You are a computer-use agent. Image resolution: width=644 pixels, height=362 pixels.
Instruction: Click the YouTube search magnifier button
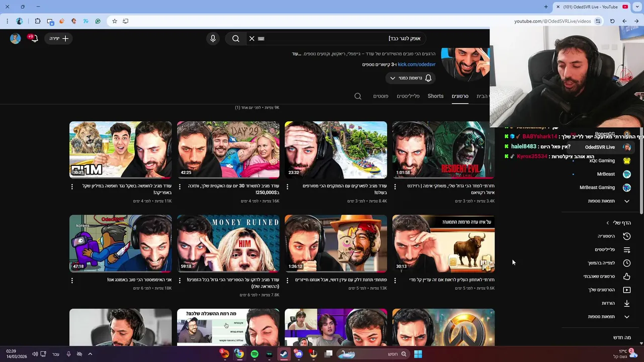pyautogui.click(x=235, y=38)
